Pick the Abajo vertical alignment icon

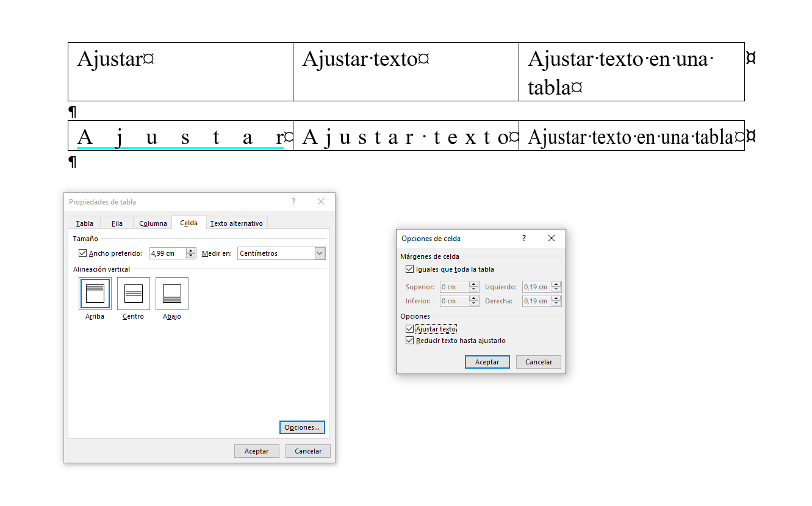tap(172, 294)
